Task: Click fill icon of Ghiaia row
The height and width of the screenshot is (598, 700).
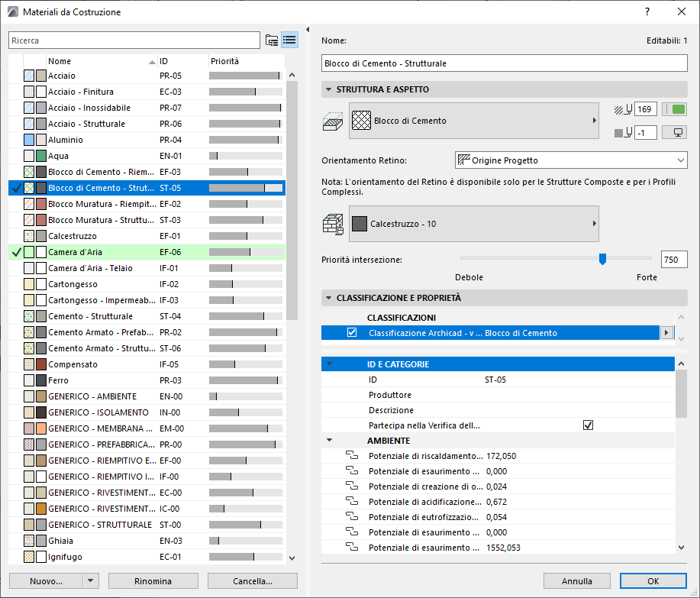Action: click(x=29, y=541)
